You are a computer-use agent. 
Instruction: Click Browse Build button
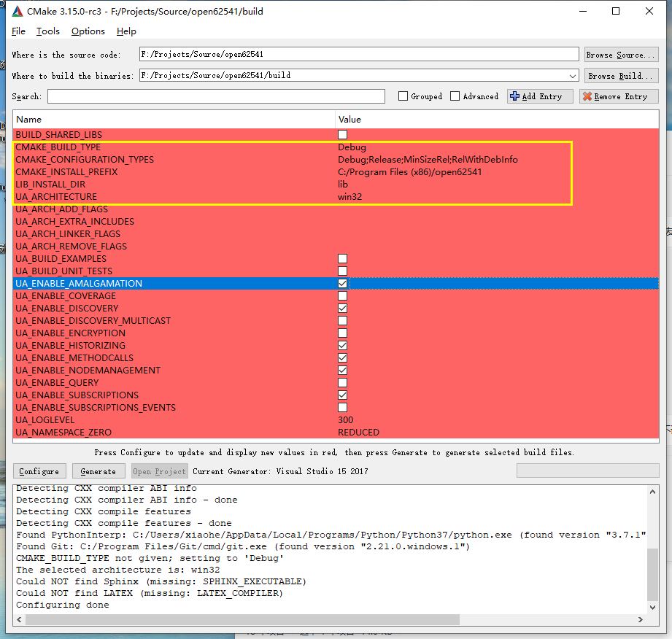pos(622,75)
